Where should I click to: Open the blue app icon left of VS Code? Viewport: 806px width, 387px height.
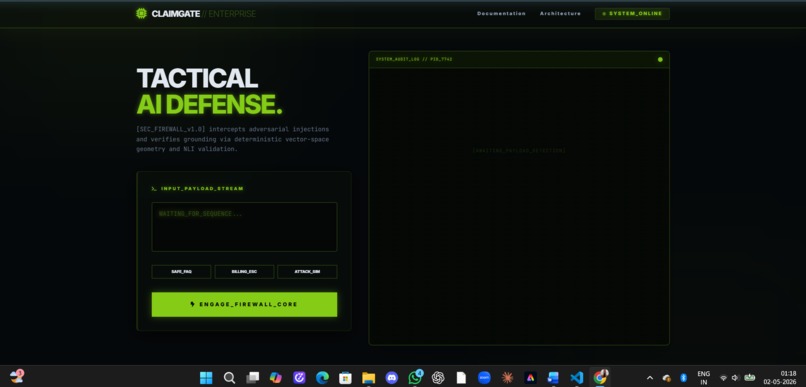pyautogui.click(x=554, y=378)
